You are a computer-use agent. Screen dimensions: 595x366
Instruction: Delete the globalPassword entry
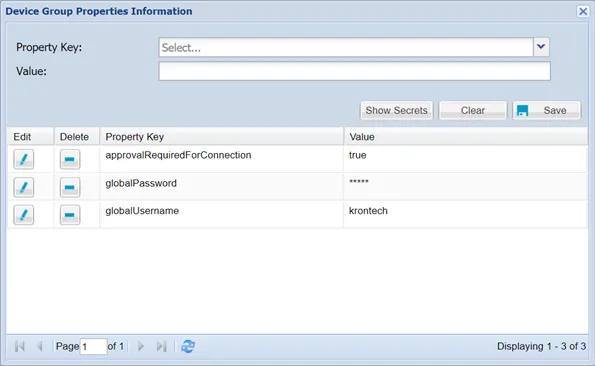coord(70,187)
